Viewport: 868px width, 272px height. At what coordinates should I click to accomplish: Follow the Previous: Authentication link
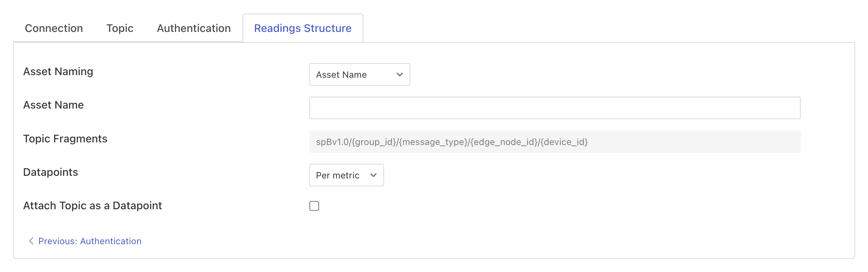[x=90, y=241]
